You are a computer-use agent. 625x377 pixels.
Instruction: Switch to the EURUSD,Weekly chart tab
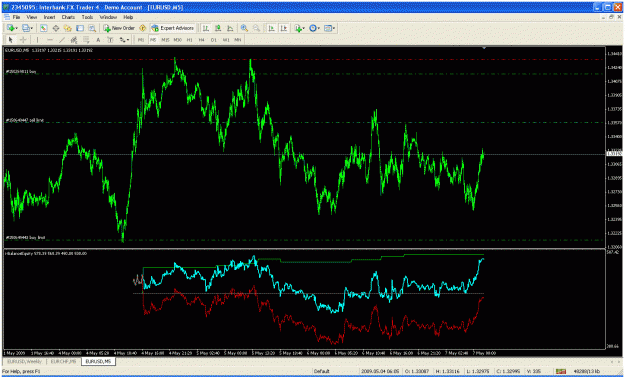24,361
